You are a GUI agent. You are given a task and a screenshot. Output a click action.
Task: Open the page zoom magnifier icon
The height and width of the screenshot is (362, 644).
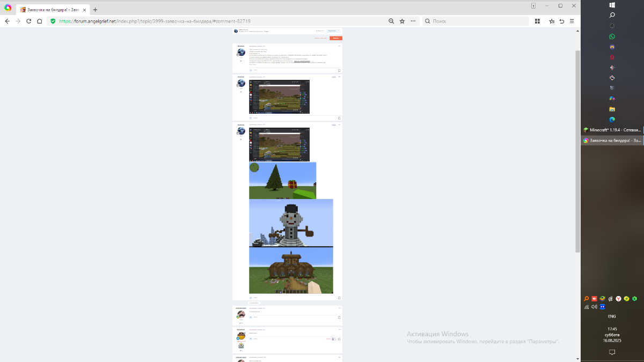(x=391, y=21)
